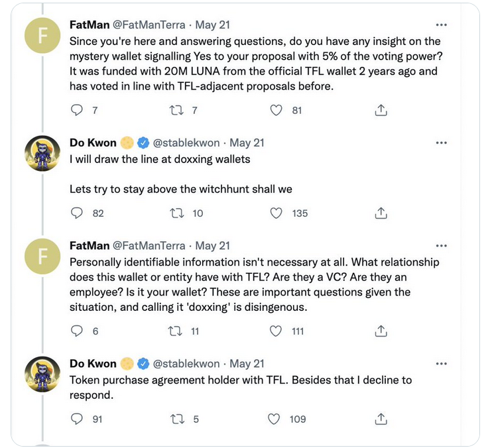490x448 pixels.
Task: Open more options on Do Kwon's doxxing tweet
Action: click(442, 142)
